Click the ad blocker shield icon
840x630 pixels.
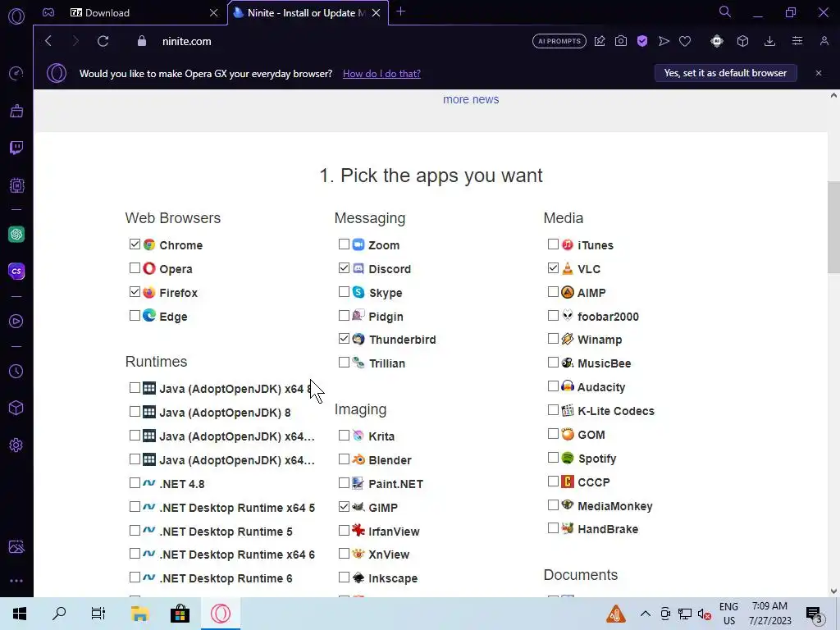(642, 41)
